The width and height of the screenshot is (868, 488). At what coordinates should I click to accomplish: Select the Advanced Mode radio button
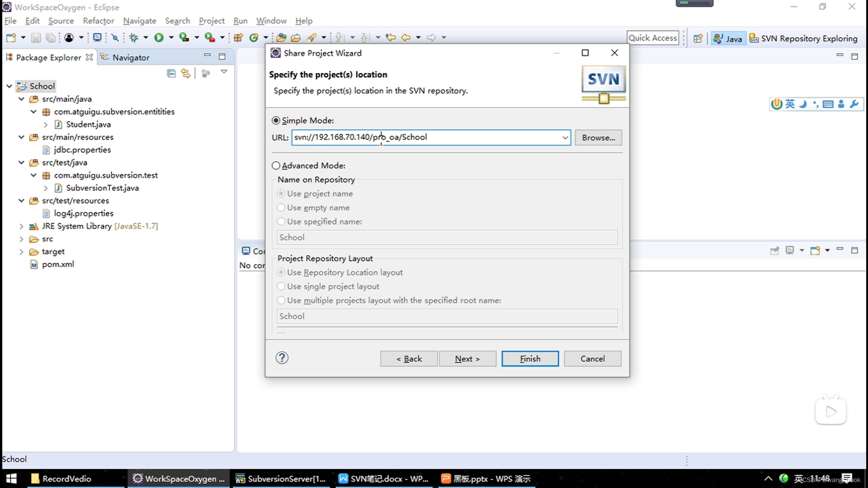pyautogui.click(x=276, y=166)
